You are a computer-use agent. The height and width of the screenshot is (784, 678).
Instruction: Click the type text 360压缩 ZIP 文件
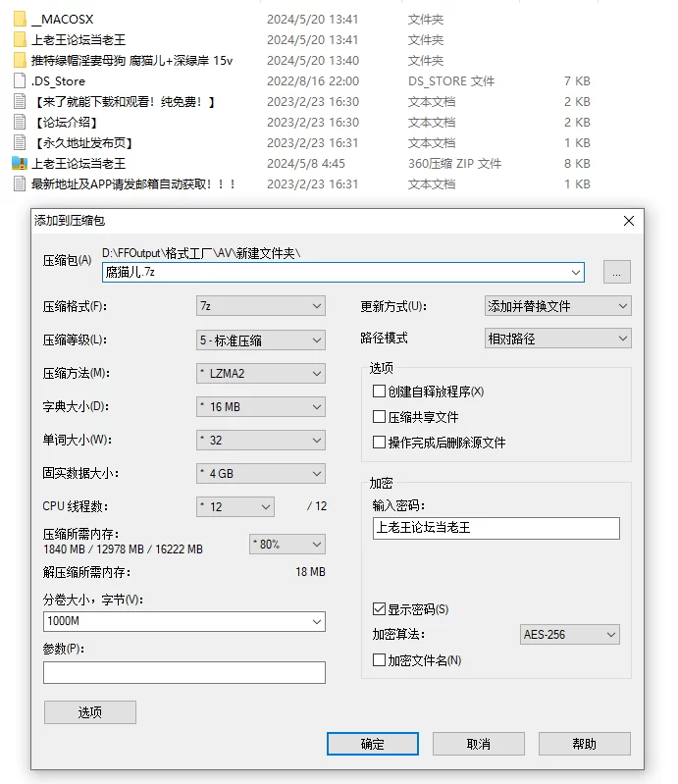point(454,164)
